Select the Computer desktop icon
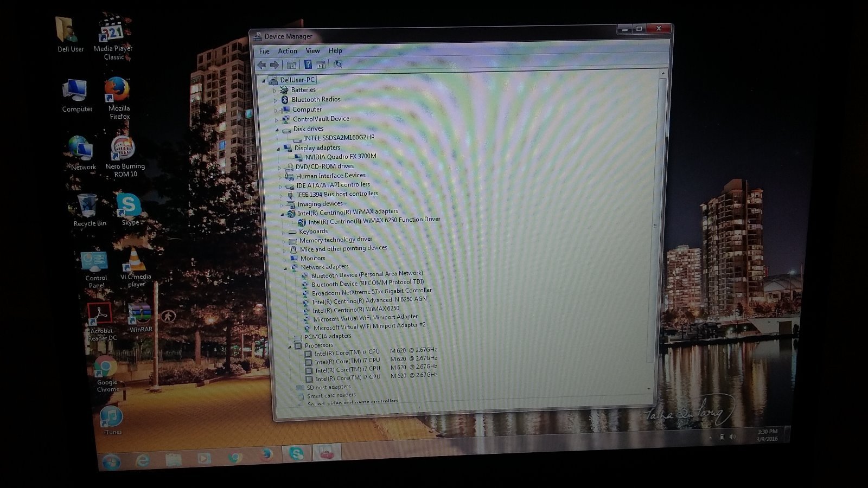868x488 pixels. tap(77, 96)
